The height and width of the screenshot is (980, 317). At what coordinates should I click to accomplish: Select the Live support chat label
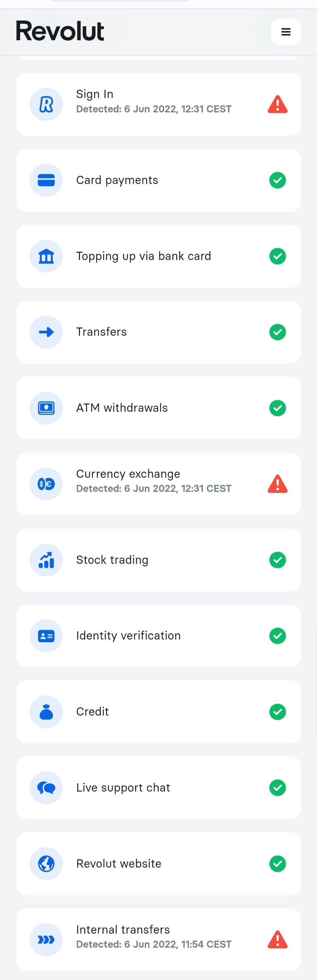123,788
